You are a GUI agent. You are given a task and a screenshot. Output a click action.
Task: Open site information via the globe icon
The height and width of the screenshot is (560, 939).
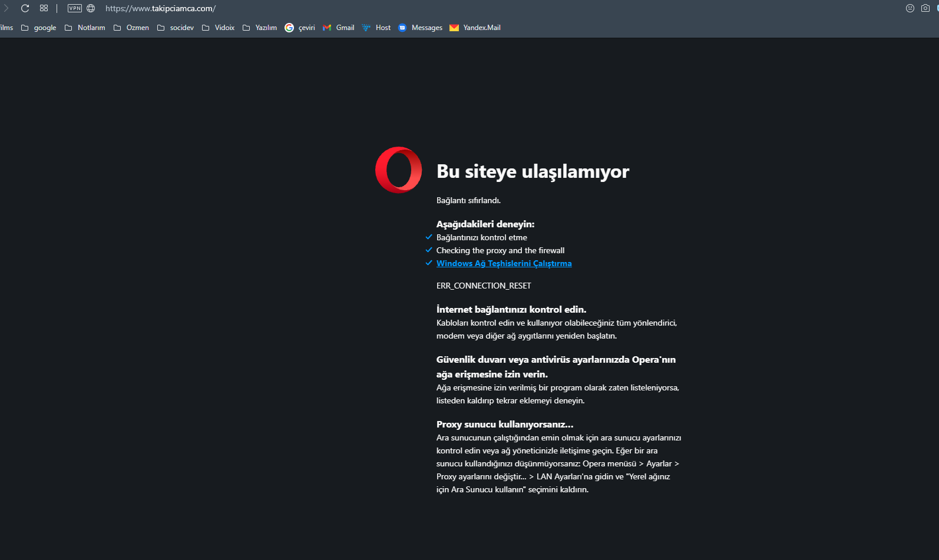(x=91, y=8)
